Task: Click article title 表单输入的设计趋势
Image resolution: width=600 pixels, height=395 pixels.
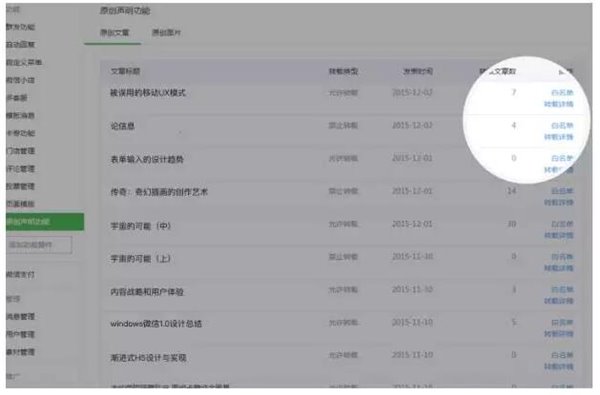Action: point(147,159)
